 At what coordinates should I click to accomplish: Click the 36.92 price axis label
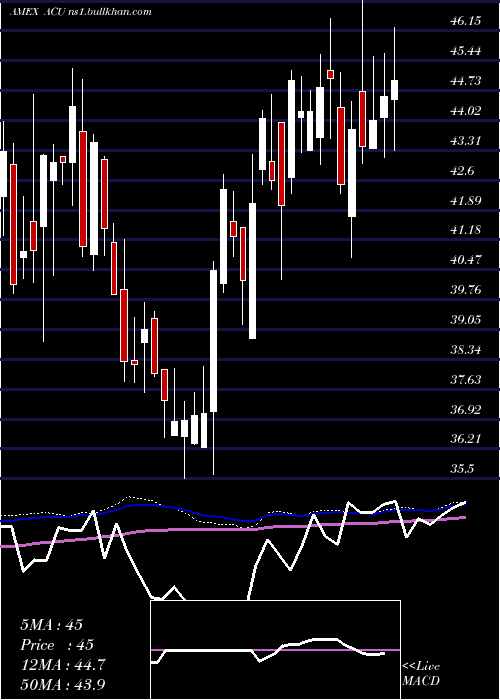[466, 409]
